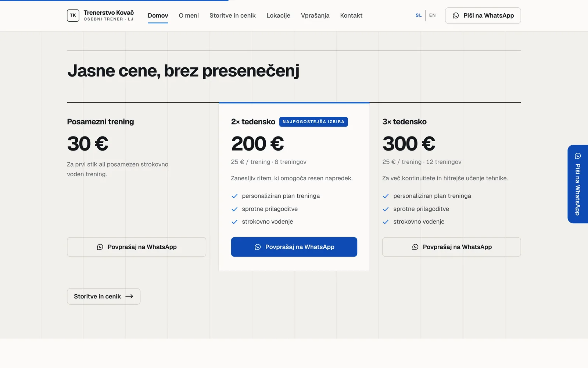
Task: Switch language to EN
Action: [433, 15]
